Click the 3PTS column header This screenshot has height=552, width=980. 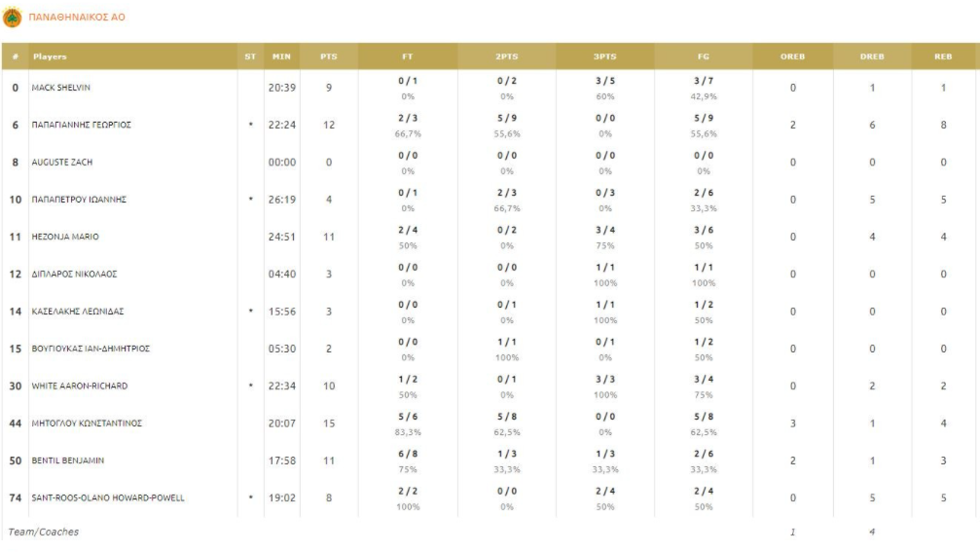tap(605, 56)
